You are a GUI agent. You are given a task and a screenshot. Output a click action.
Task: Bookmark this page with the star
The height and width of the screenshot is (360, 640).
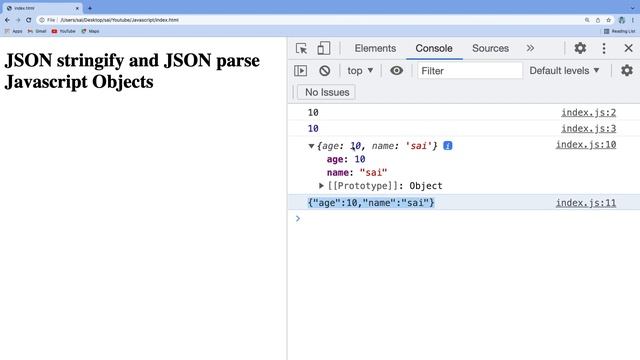[609, 20]
